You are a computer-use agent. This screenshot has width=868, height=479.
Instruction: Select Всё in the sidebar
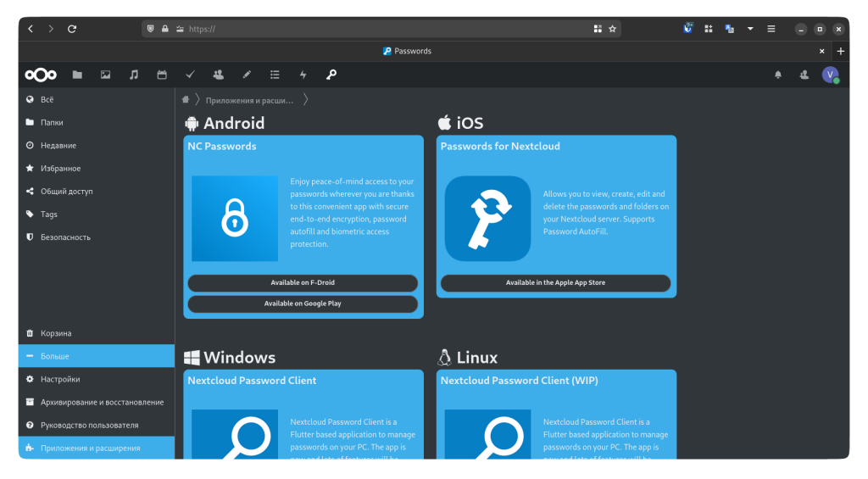[x=97, y=100]
